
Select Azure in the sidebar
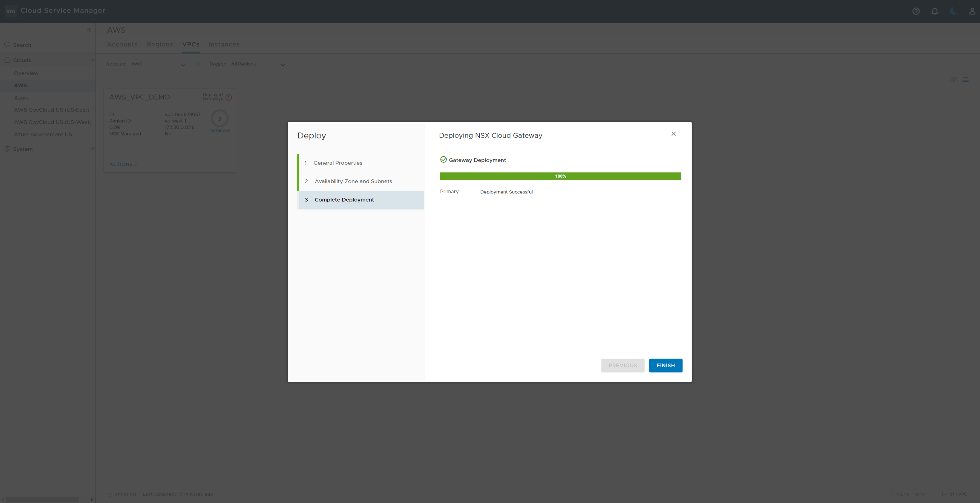pyautogui.click(x=22, y=97)
